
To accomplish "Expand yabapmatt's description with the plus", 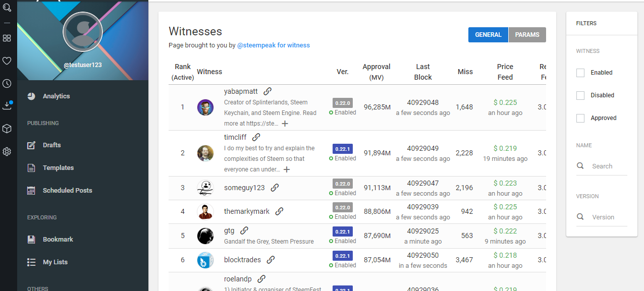I will [x=285, y=124].
